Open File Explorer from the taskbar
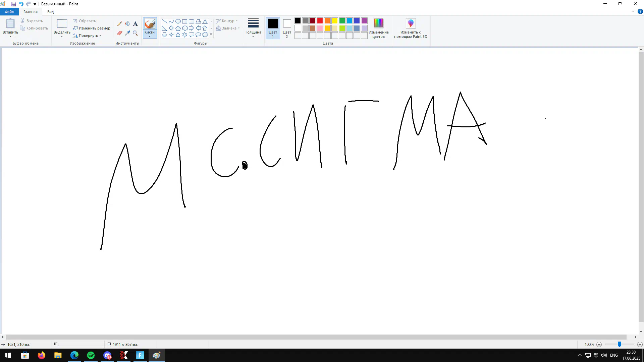The width and height of the screenshot is (644, 362). click(58, 355)
